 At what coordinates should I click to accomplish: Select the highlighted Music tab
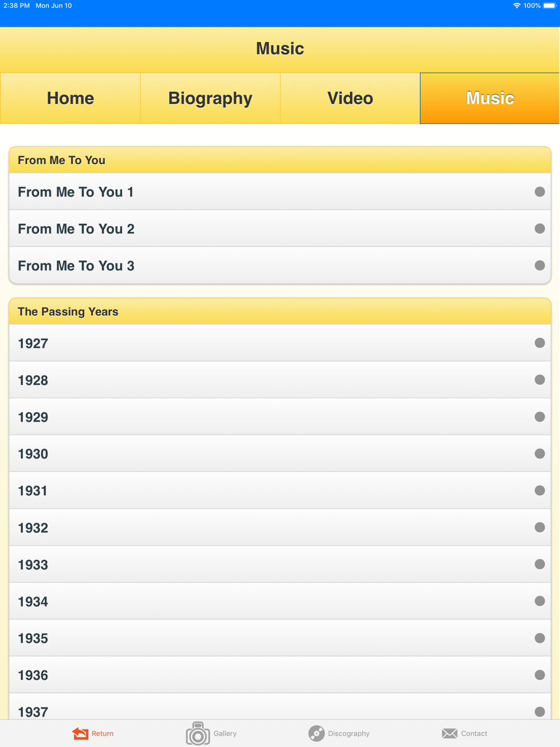[x=490, y=98]
